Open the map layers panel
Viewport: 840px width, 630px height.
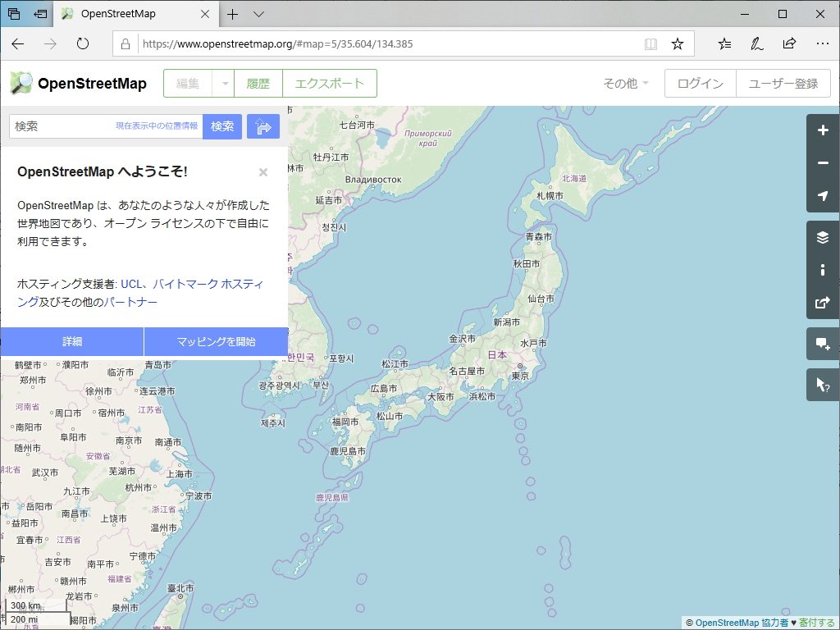(x=822, y=237)
